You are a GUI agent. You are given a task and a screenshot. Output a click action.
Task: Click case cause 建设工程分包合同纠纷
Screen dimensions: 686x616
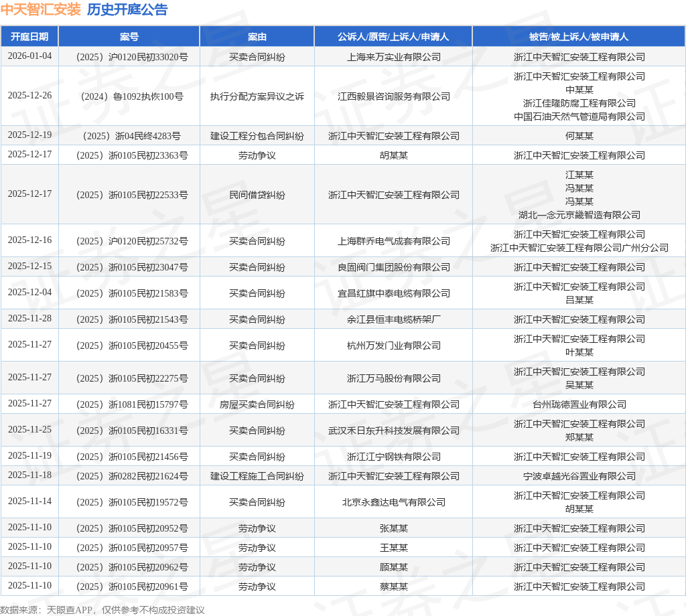pyautogui.click(x=257, y=136)
